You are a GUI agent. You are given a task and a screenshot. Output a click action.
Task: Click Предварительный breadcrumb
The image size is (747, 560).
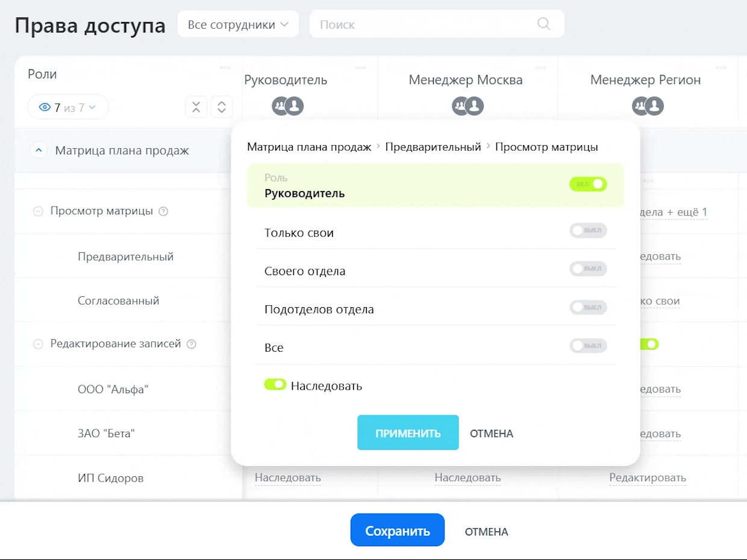tap(433, 147)
